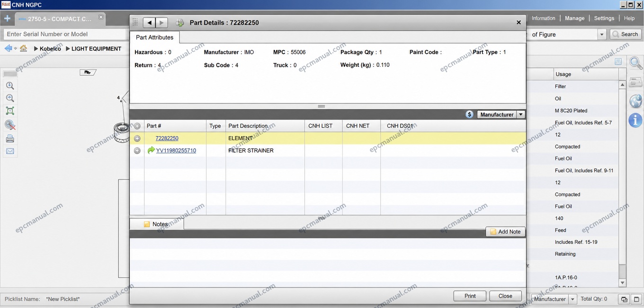Grab the dialog drag handle dots
The height and width of the screenshot is (308, 644).
pyautogui.click(x=135, y=22)
